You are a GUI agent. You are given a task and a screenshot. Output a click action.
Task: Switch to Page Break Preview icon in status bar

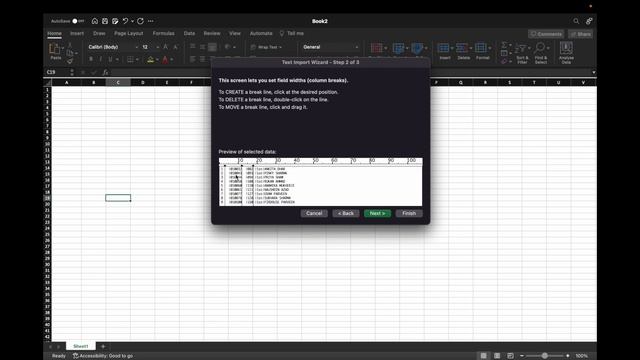click(510, 356)
